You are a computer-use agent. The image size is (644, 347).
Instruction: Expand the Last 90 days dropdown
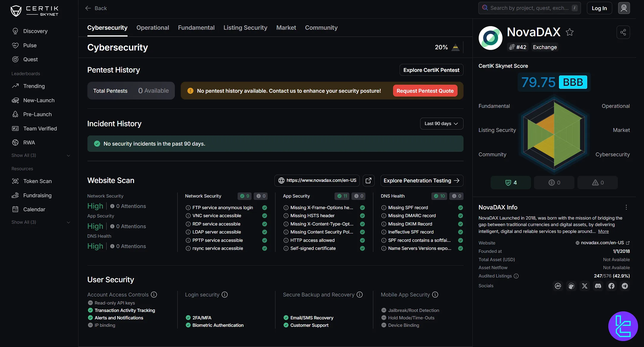coord(441,124)
